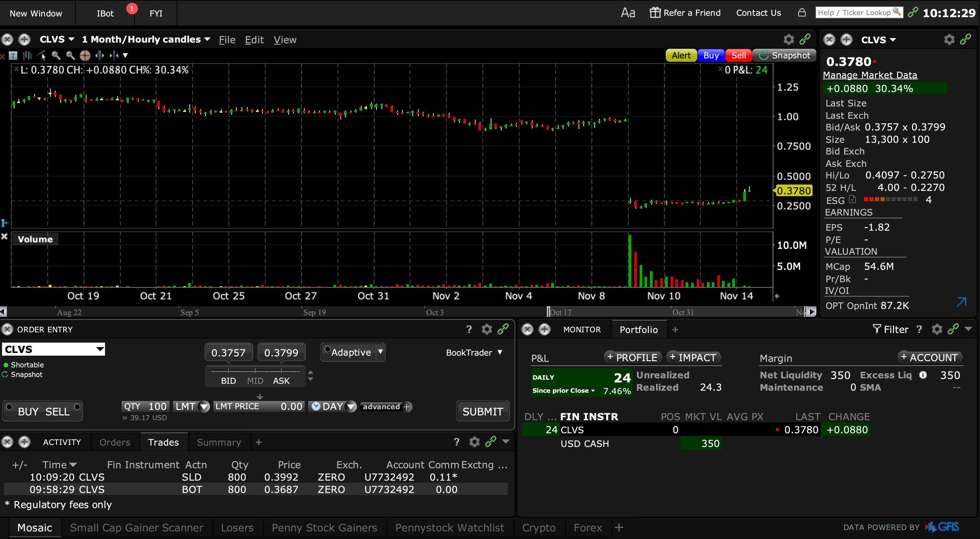The width and height of the screenshot is (980, 539).
Task: Click the Monitor panel Filter funnel icon
Action: [x=876, y=329]
